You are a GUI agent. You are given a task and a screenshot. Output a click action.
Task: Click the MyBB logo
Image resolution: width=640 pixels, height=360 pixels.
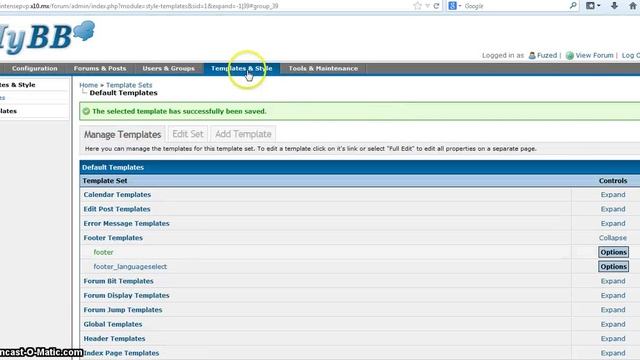click(x=47, y=37)
